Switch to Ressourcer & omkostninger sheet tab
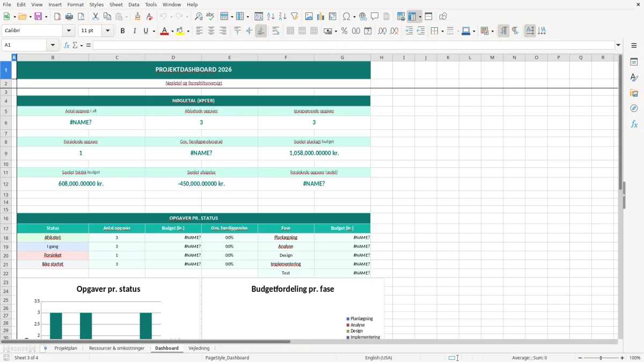The image size is (644, 362). pyautogui.click(x=116, y=348)
